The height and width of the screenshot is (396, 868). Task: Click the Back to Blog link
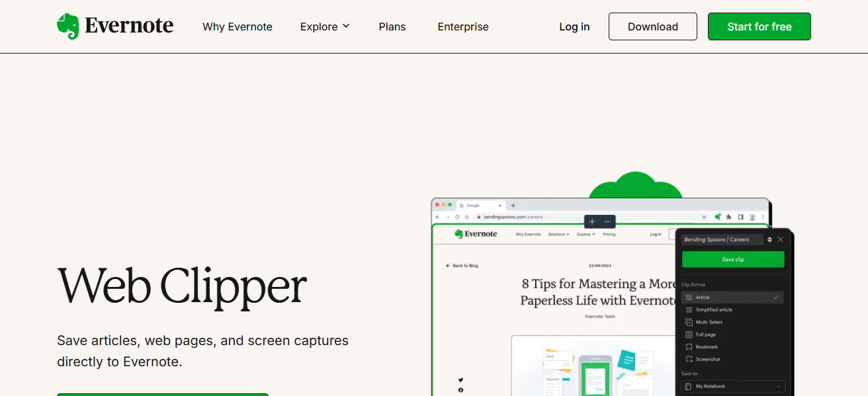462,266
